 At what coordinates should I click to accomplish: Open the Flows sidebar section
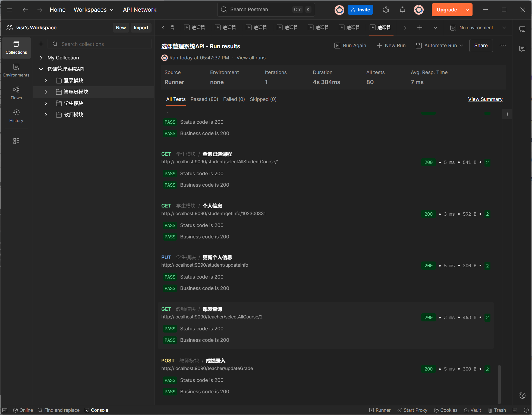(x=16, y=93)
